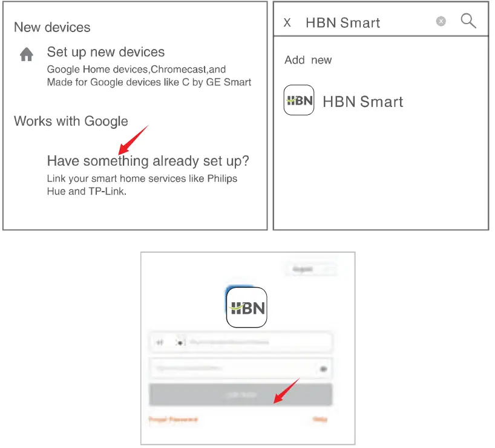Click the blurred password input field
This screenshot has height=448, width=495.
(x=241, y=368)
